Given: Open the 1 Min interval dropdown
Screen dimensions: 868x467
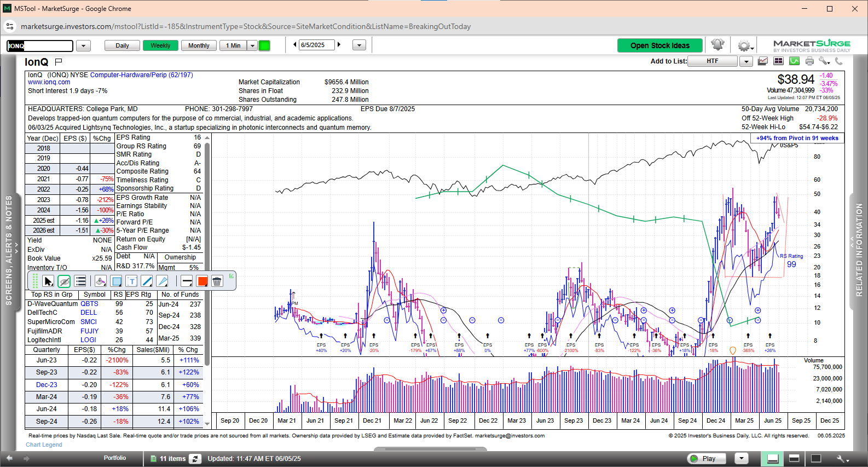Looking at the screenshot, I should [x=252, y=45].
